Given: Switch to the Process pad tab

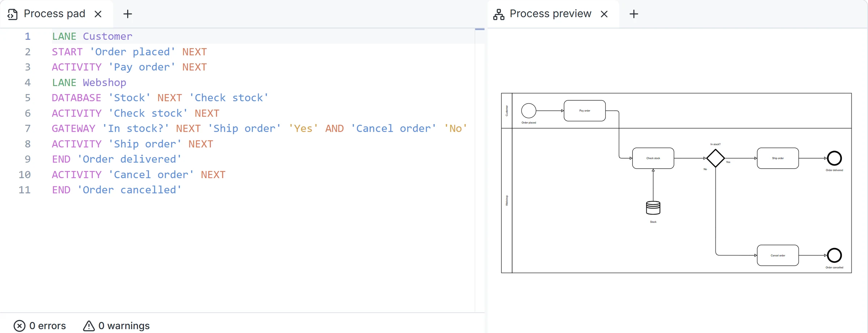Looking at the screenshot, I should tap(54, 14).
